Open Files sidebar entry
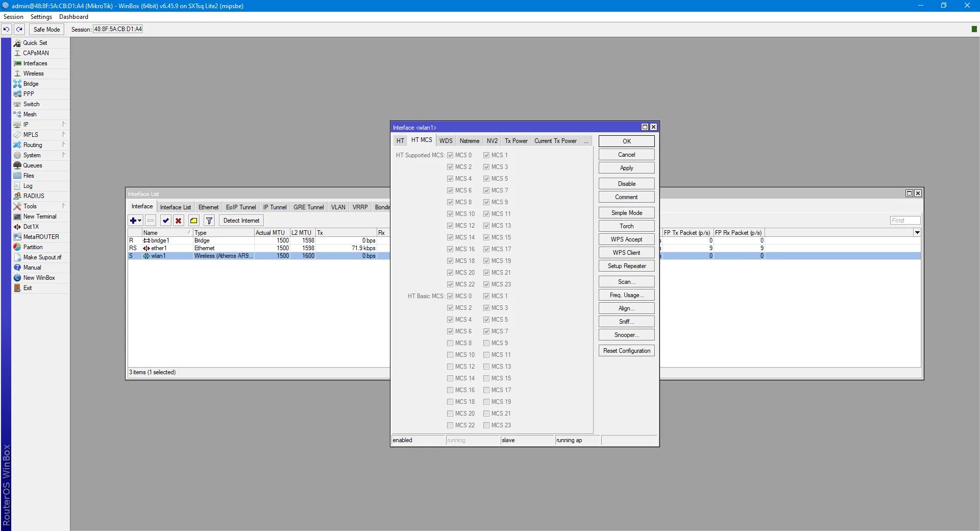980x531 pixels. coord(29,176)
